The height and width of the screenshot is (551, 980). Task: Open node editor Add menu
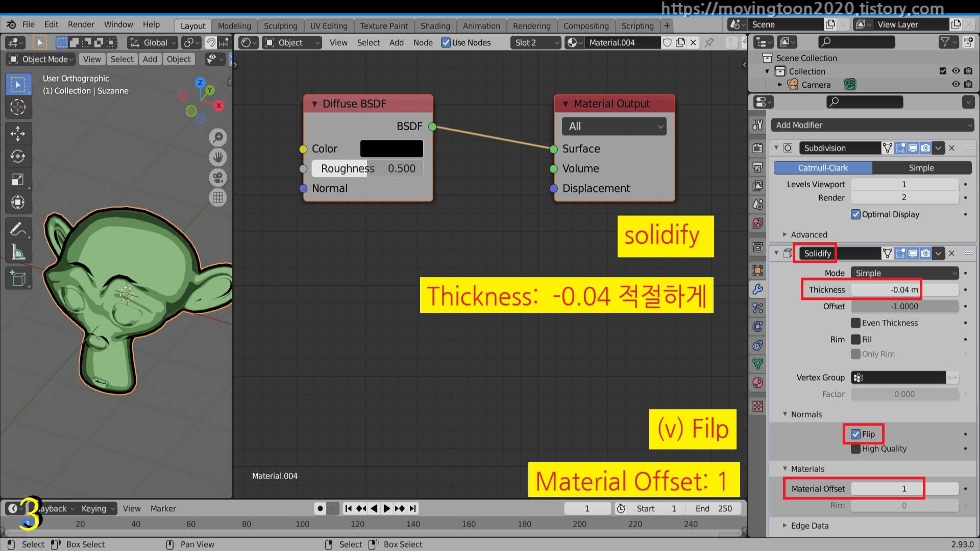[x=396, y=43]
